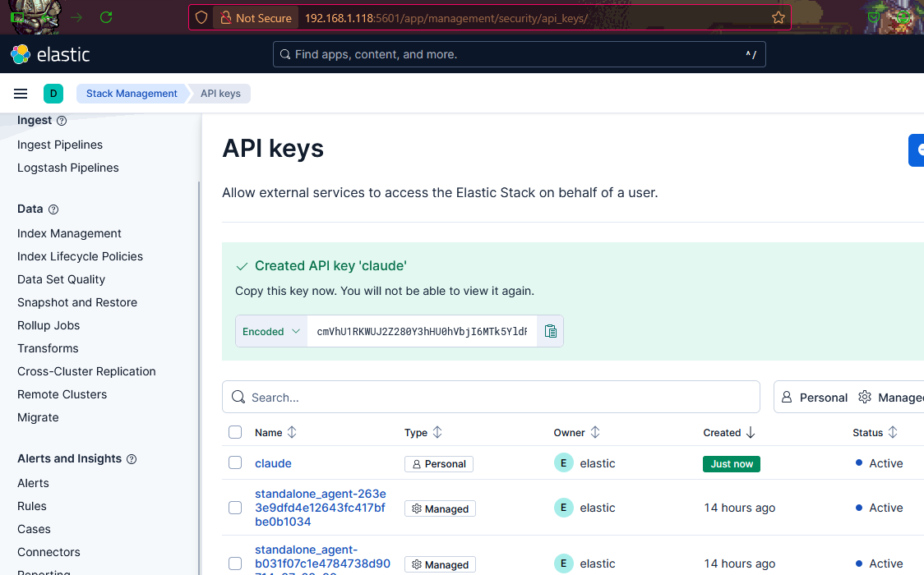This screenshot has height=575, width=924.
Task: Tick the select-all checkbox in table header
Action: (x=235, y=432)
